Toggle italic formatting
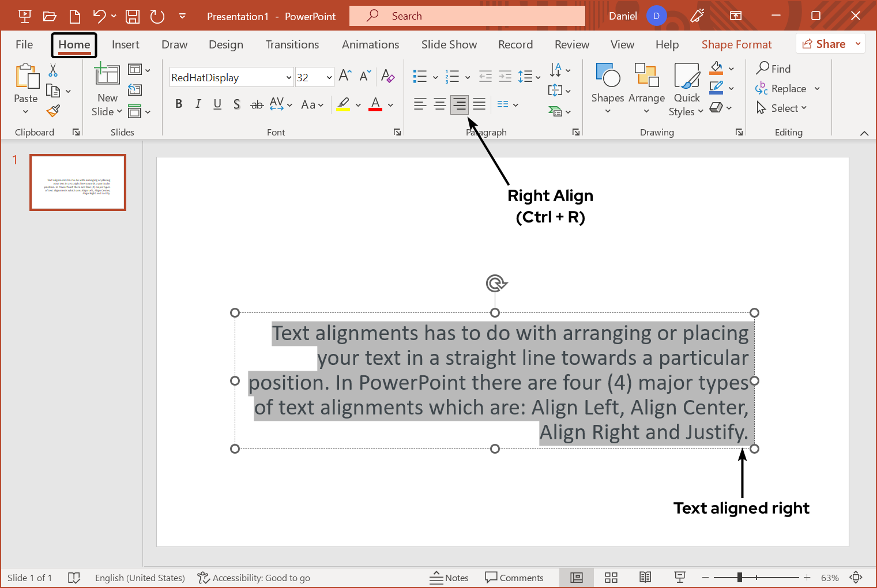 click(198, 104)
